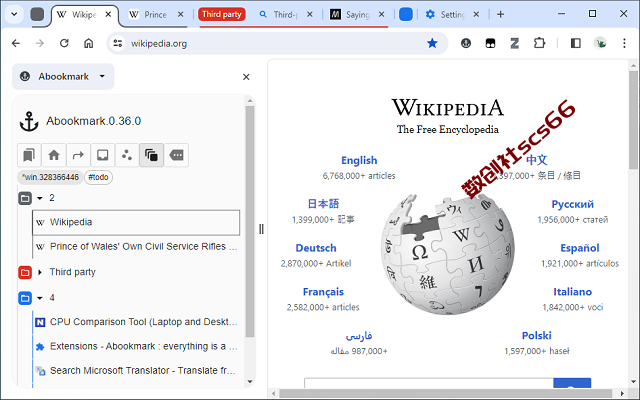Click the Abookmark panel vertical scrollbar
Viewport: 640px width, 400px height.
coord(250,222)
